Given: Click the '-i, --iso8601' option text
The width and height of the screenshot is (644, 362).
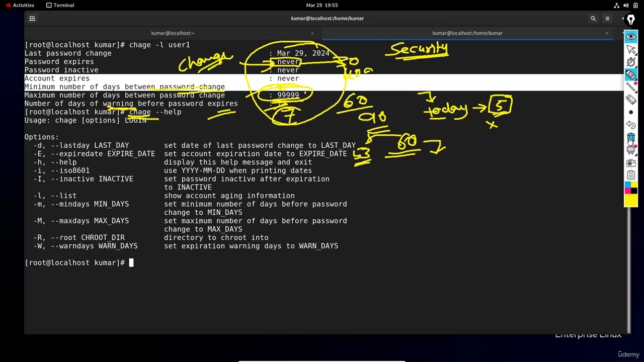Looking at the screenshot, I should click(x=61, y=170).
